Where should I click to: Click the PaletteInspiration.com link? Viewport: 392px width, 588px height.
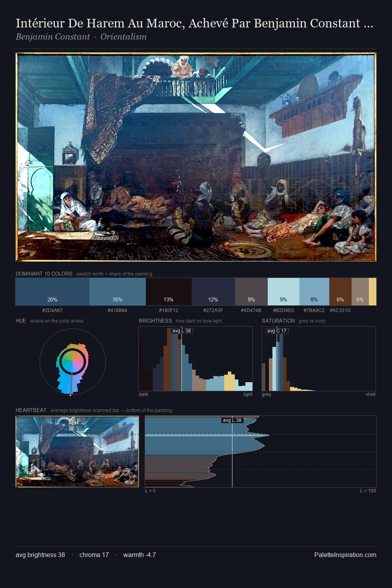point(345,555)
